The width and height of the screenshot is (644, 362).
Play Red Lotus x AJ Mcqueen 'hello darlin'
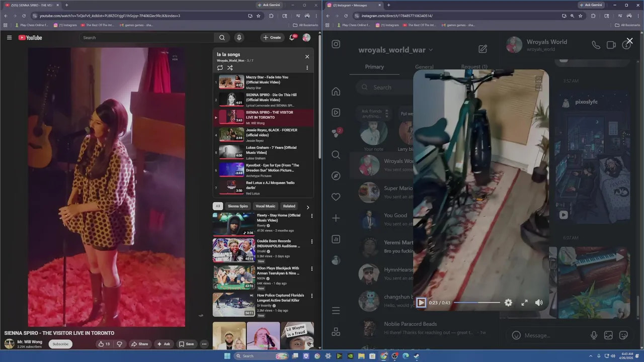click(263, 188)
